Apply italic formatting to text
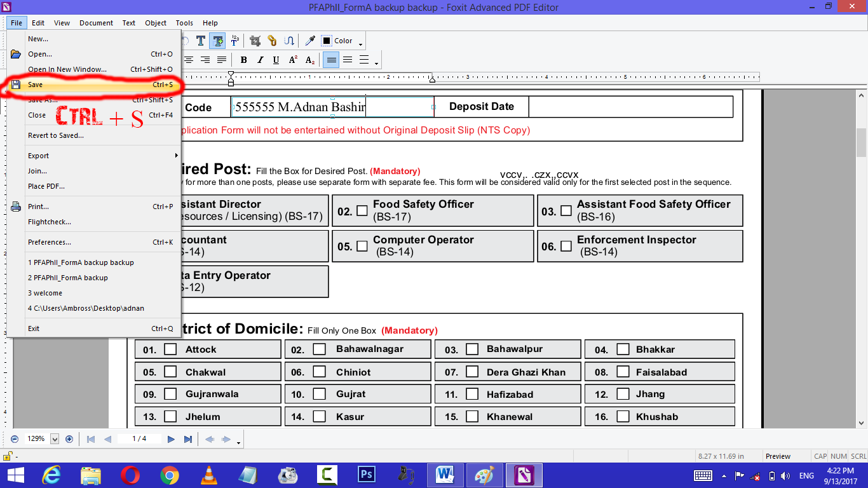Viewport: 868px width, 488px height. click(x=261, y=59)
